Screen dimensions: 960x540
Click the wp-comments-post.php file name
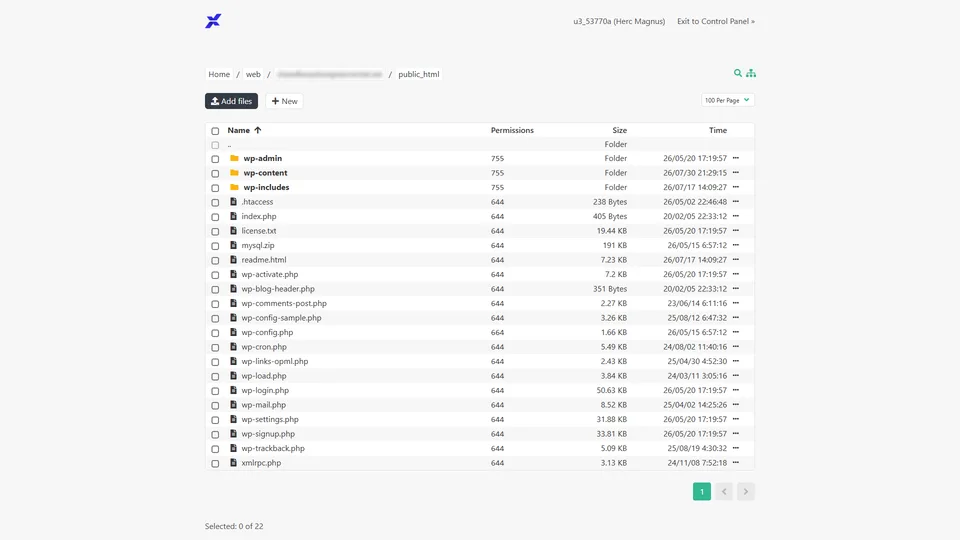[x=284, y=303]
